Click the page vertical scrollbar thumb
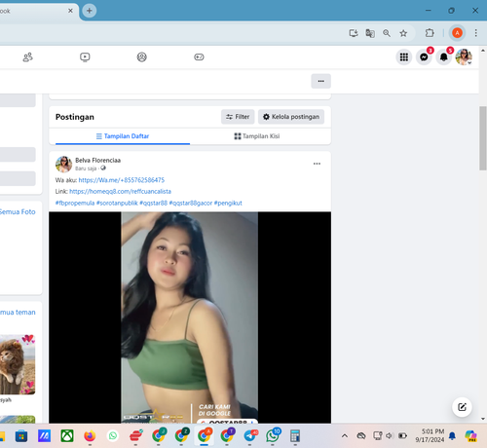Screen dimensions: 487x448 coord(483,138)
